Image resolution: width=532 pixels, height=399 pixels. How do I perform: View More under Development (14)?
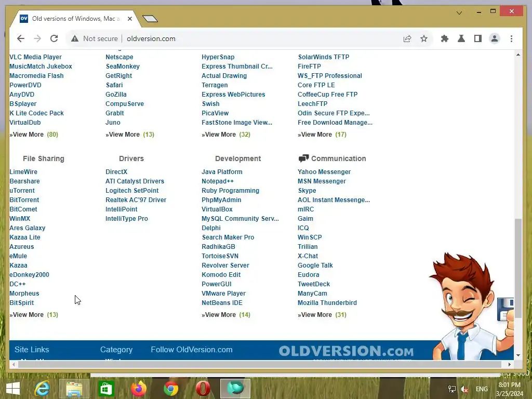226,314
